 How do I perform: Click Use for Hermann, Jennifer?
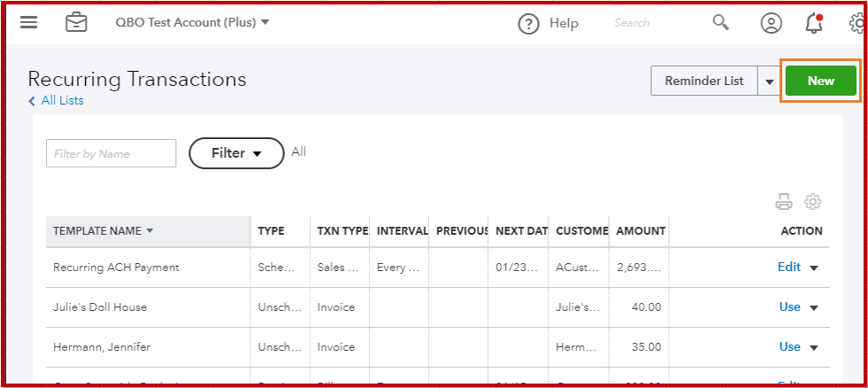(789, 346)
